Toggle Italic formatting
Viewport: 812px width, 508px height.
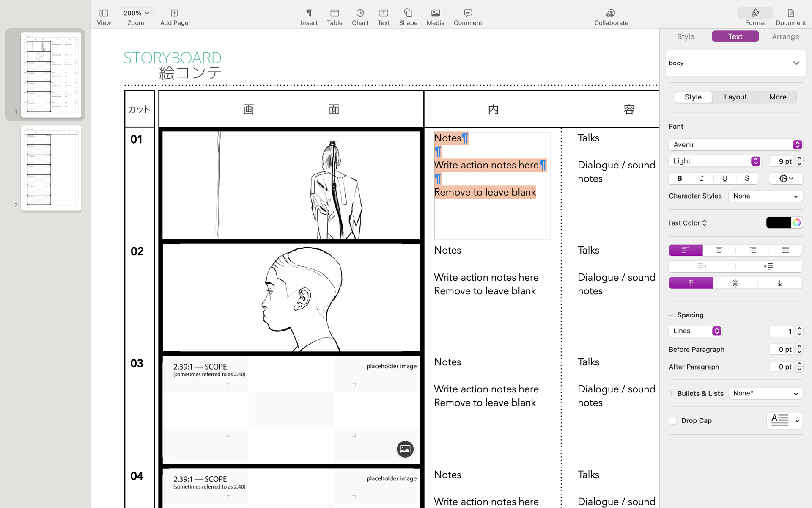(702, 179)
